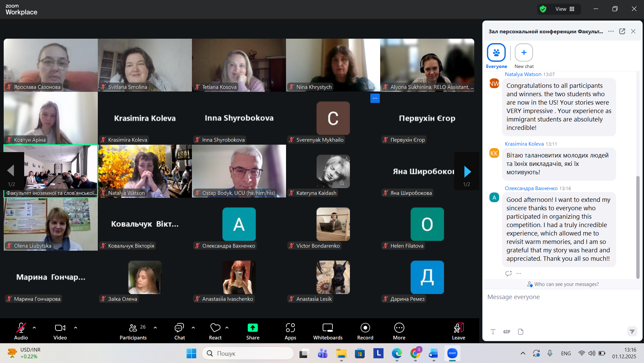Expand the audio options arrow
Image resolution: width=644 pixels, height=363 pixels.
(x=34, y=327)
